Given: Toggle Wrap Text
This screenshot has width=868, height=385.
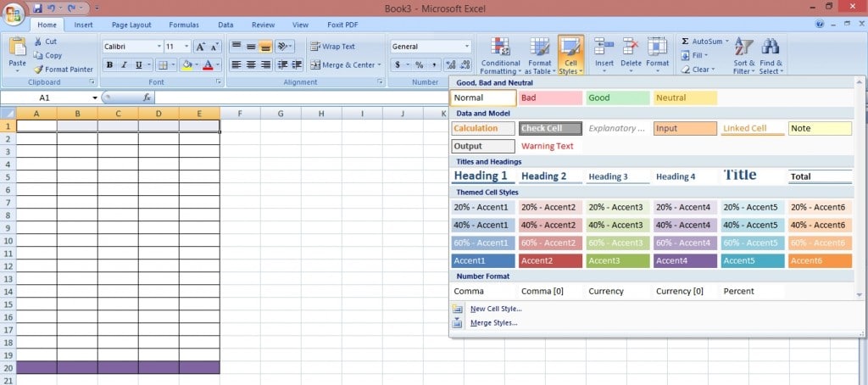Looking at the screenshot, I should tap(332, 47).
